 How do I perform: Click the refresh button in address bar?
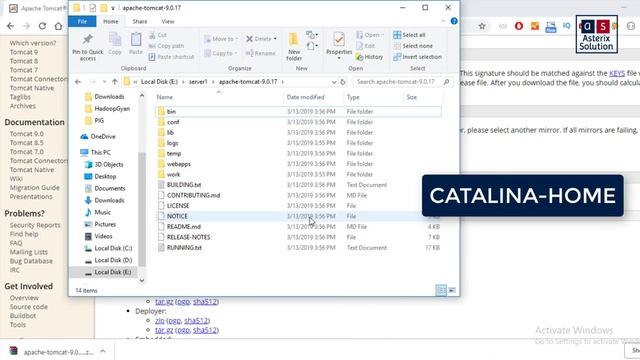[x=343, y=82]
